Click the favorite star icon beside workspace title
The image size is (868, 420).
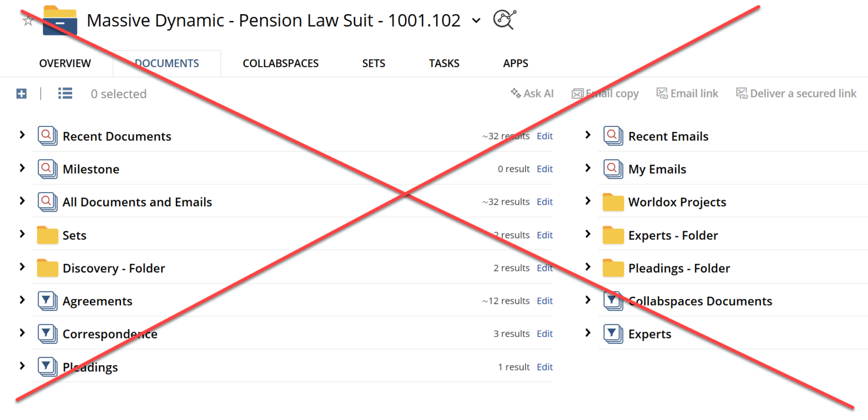click(x=28, y=21)
